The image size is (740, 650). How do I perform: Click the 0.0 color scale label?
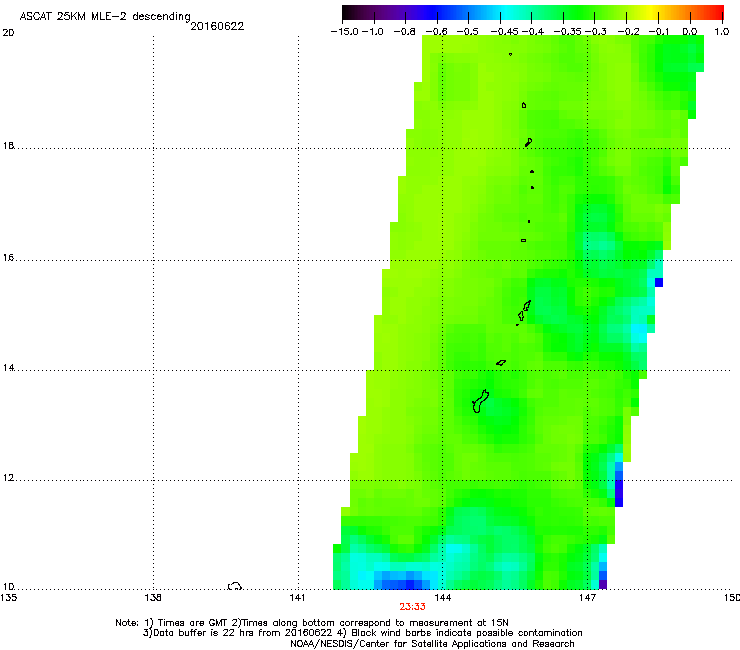coord(690,32)
